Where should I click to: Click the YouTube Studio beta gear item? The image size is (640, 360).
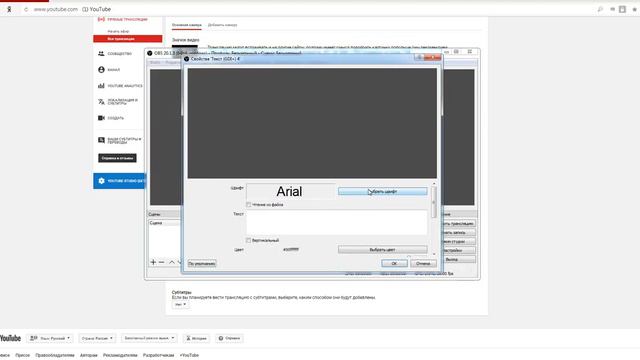119,181
